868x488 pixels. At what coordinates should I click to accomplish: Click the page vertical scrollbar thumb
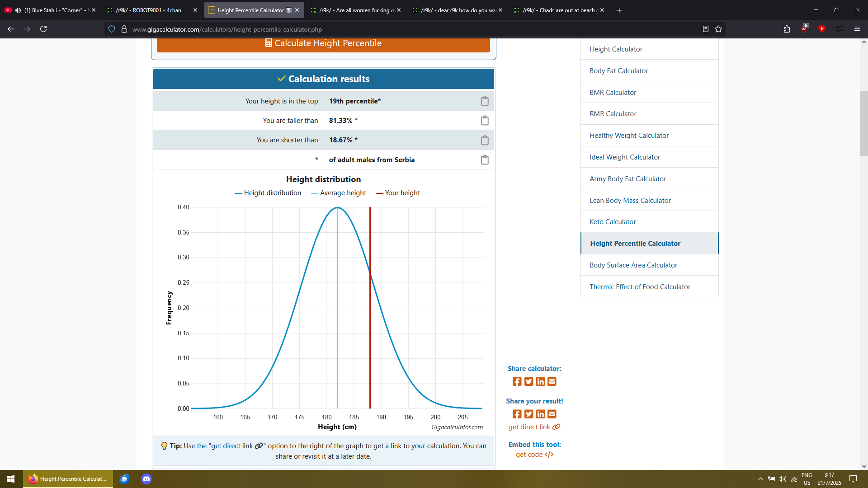pos(863,123)
